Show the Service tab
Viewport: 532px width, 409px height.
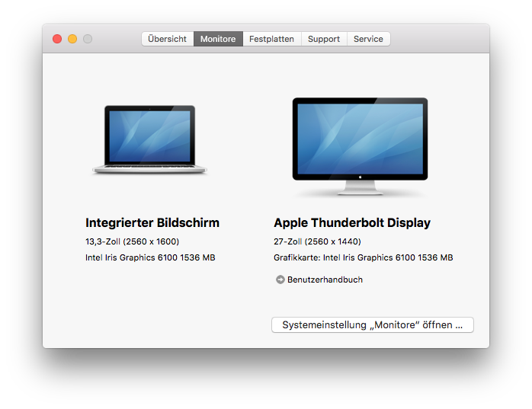pyautogui.click(x=368, y=39)
